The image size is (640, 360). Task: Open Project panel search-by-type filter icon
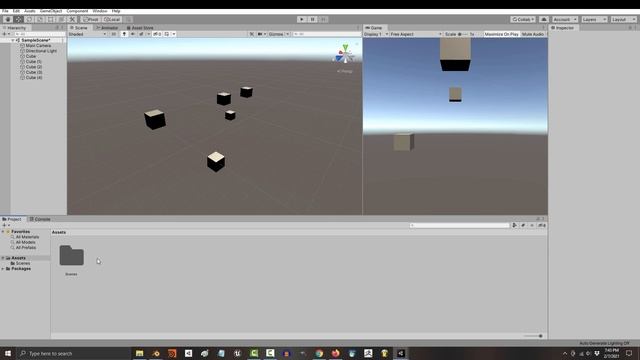[515, 225]
